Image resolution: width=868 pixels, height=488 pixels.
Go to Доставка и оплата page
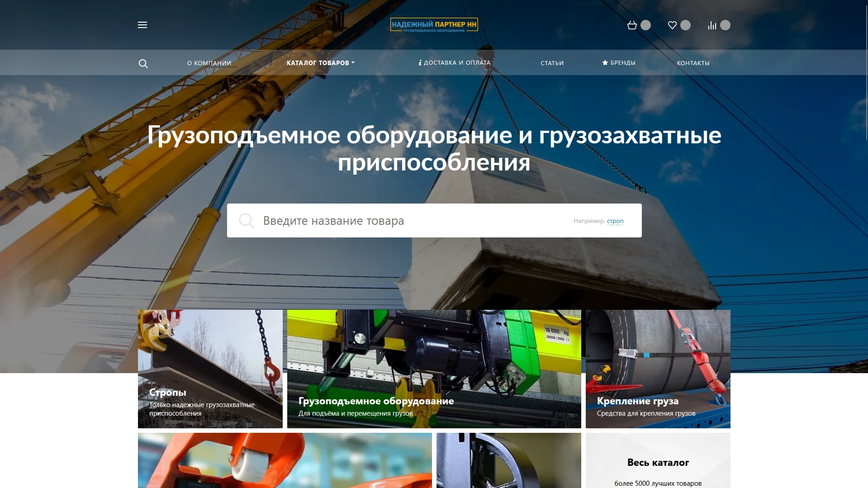pyautogui.click(x=455, y=63)
